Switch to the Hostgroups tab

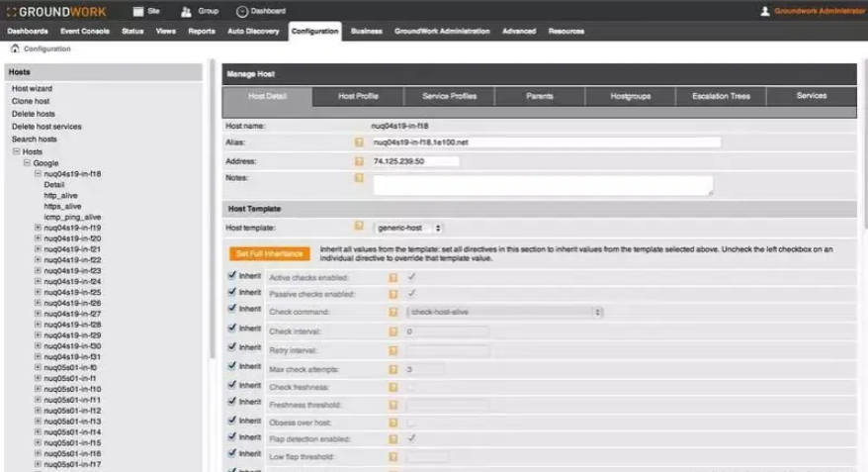click(631, 96)
